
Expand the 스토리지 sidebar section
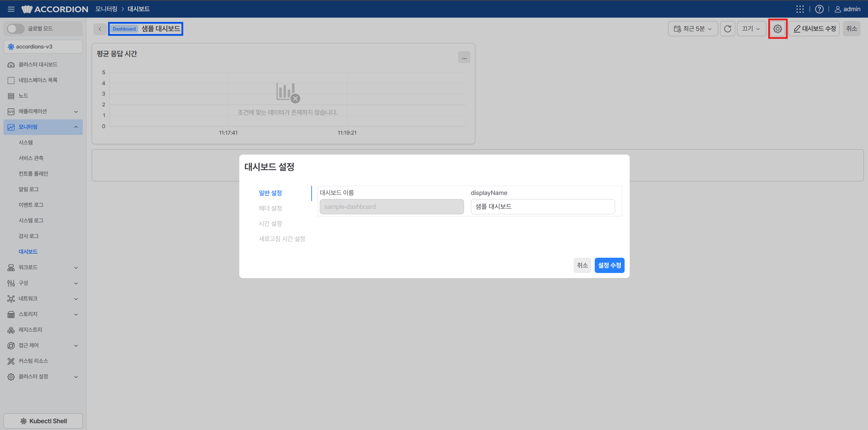pyautogui.click(x=43, y=314)
